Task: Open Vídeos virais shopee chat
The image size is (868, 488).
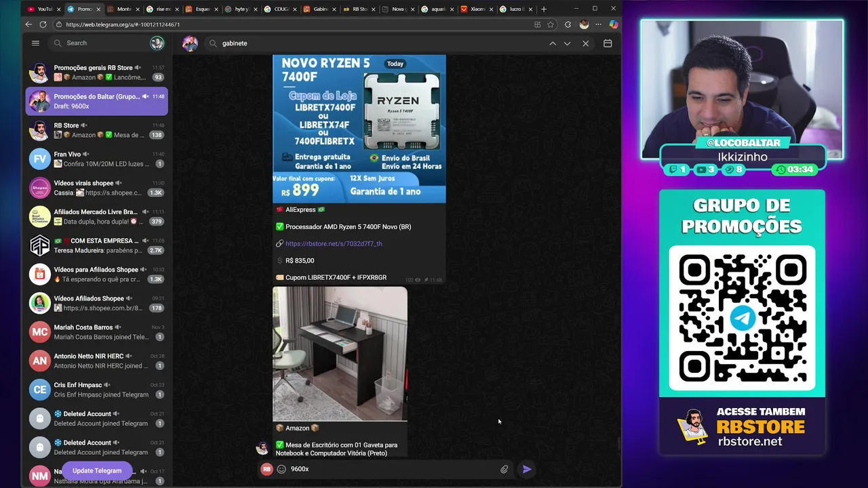Action: tap(97, 188)
